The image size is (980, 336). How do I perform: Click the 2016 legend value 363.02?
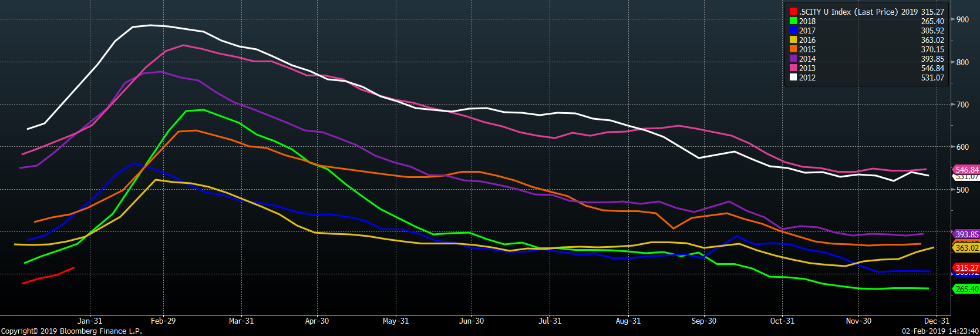pyautogui.click(x=932, y=40)
